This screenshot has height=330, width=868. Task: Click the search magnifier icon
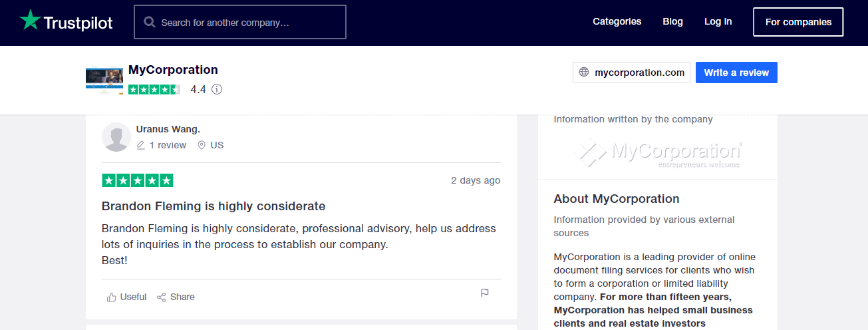[150, 22]
